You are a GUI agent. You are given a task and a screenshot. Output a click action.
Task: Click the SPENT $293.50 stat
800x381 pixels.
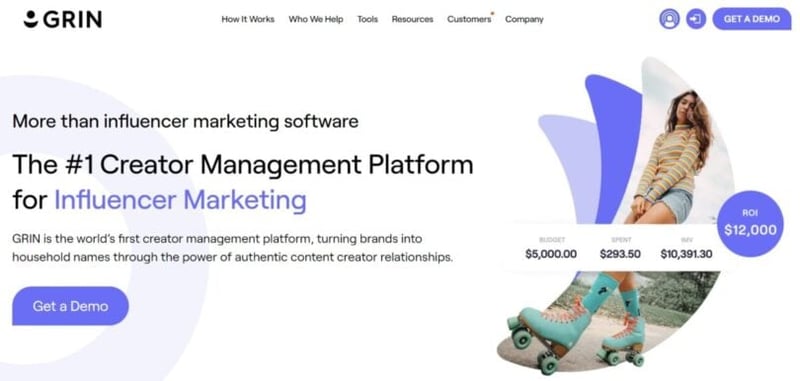620,248
